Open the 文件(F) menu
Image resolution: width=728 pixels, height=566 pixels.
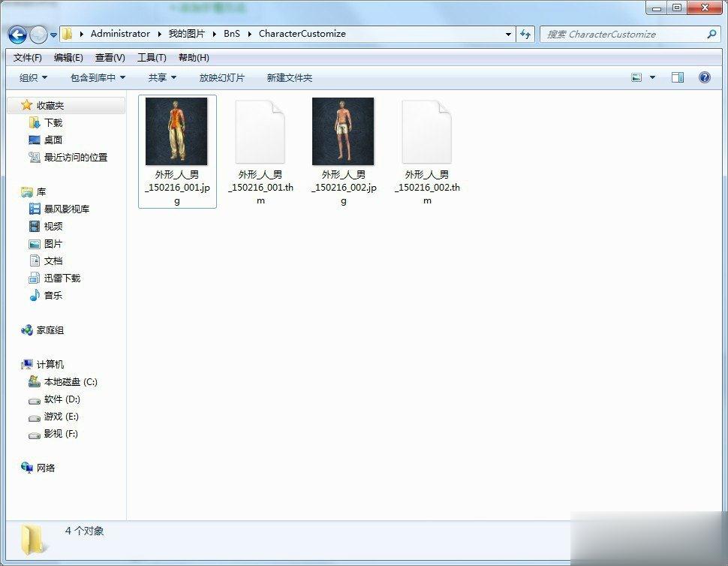click(x=27, y=58)
